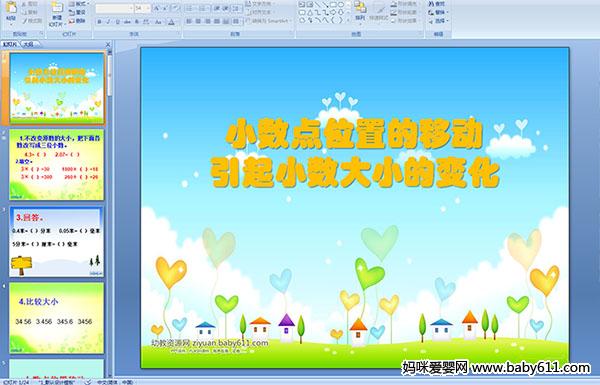Switch to the Outline tab in pane

tap(29, 44)
